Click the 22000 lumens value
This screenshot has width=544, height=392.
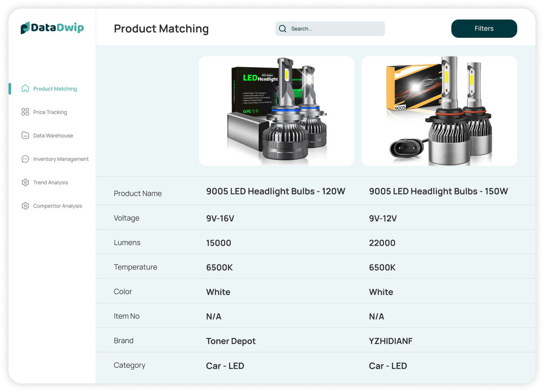coord(382,243)
